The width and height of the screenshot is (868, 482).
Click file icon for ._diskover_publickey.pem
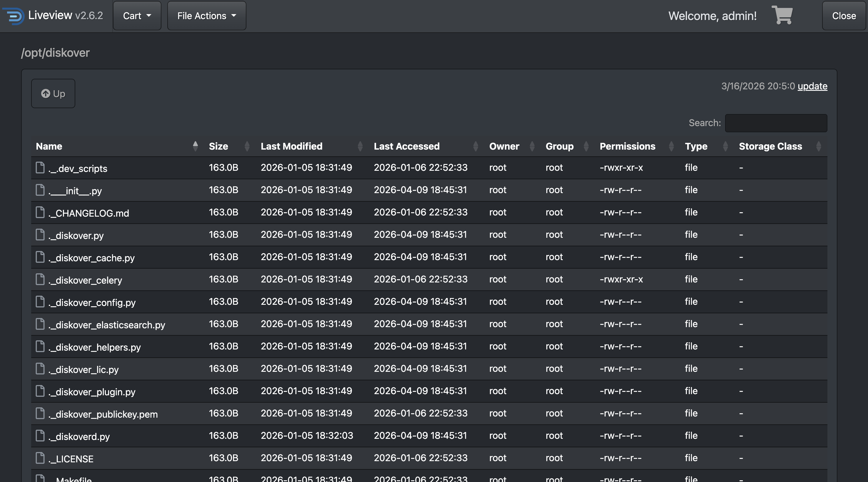pos(40,413)
